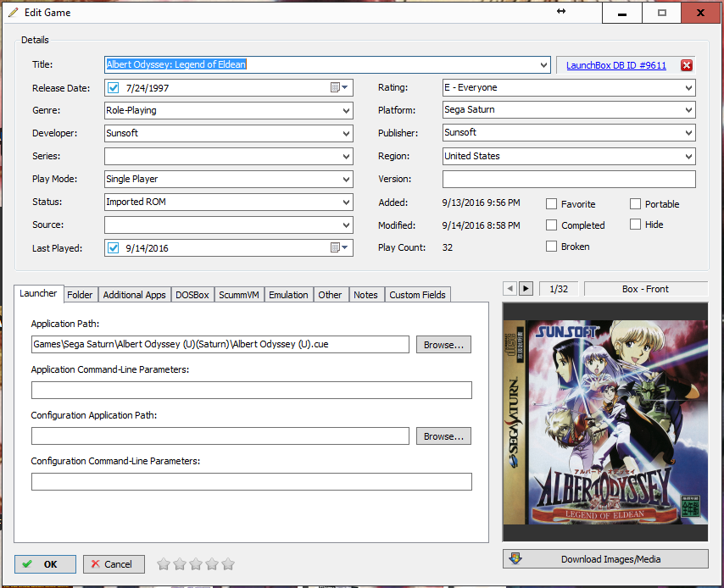Viewport: 724px width, 588px height.
Task: Open the Last Played calendar picker icon
Action: click(339, 248)
